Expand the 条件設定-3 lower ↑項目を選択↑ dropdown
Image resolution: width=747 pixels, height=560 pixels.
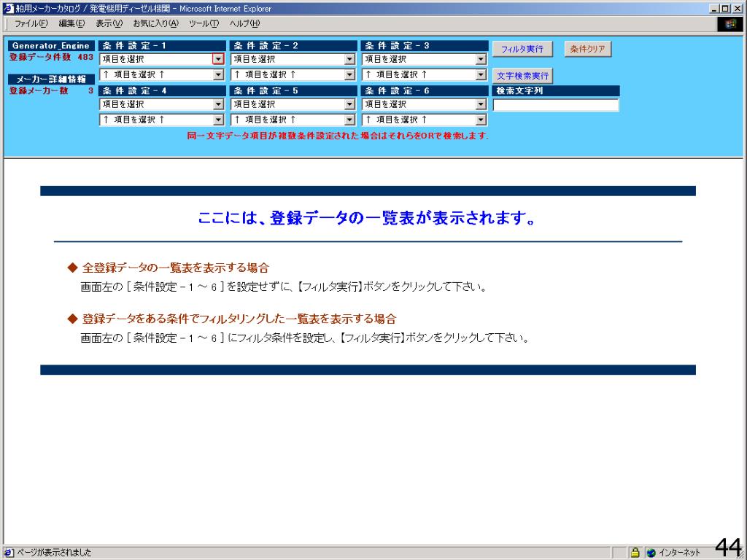(x=481, y=74)
